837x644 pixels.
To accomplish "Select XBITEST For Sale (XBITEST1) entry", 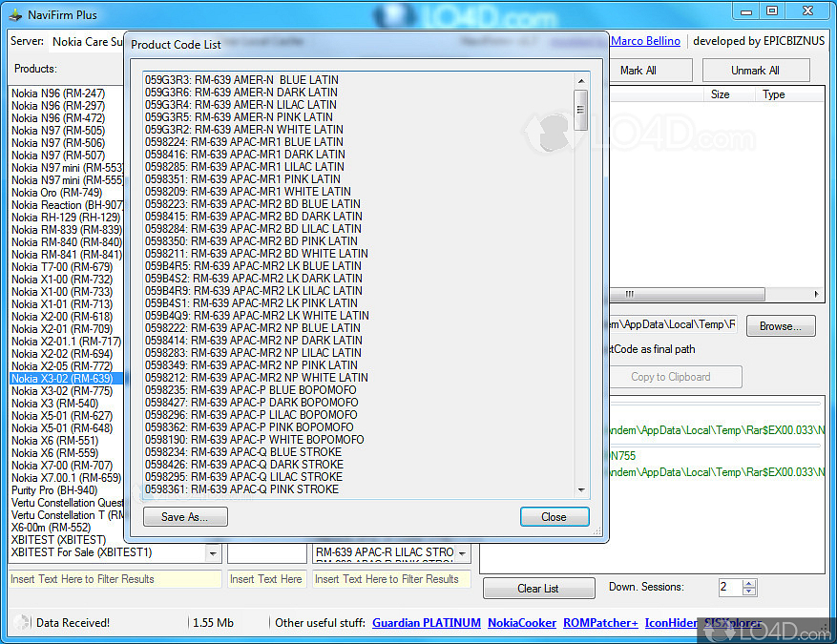I will click(81, 552).
